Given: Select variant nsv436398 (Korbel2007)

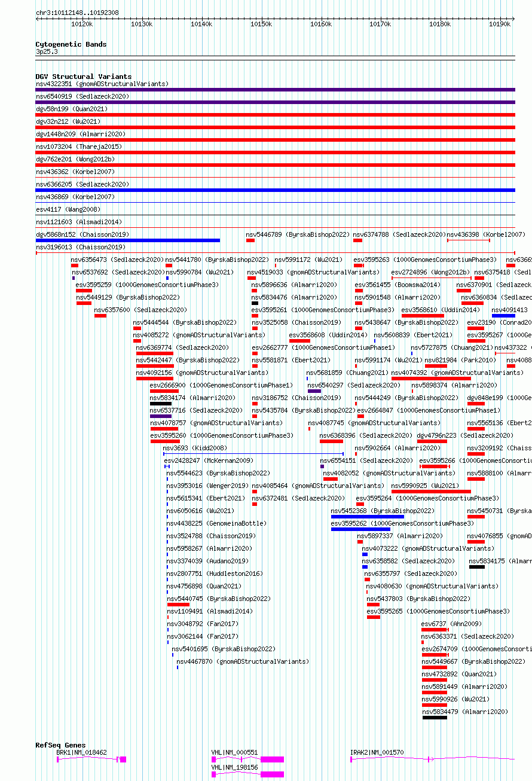Looking at the screenshot, I should (486, 235).
